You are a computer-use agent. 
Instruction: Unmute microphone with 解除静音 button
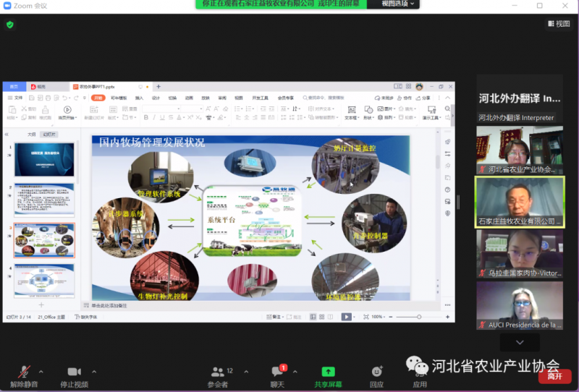(24, 377)
